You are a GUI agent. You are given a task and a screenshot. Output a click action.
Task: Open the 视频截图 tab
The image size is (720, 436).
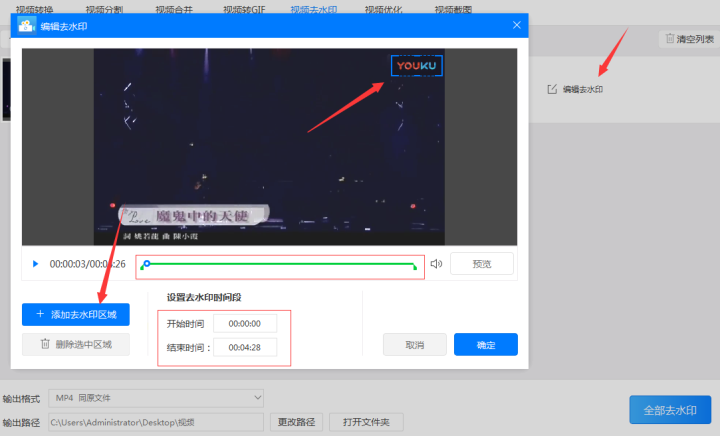(453, 9)
